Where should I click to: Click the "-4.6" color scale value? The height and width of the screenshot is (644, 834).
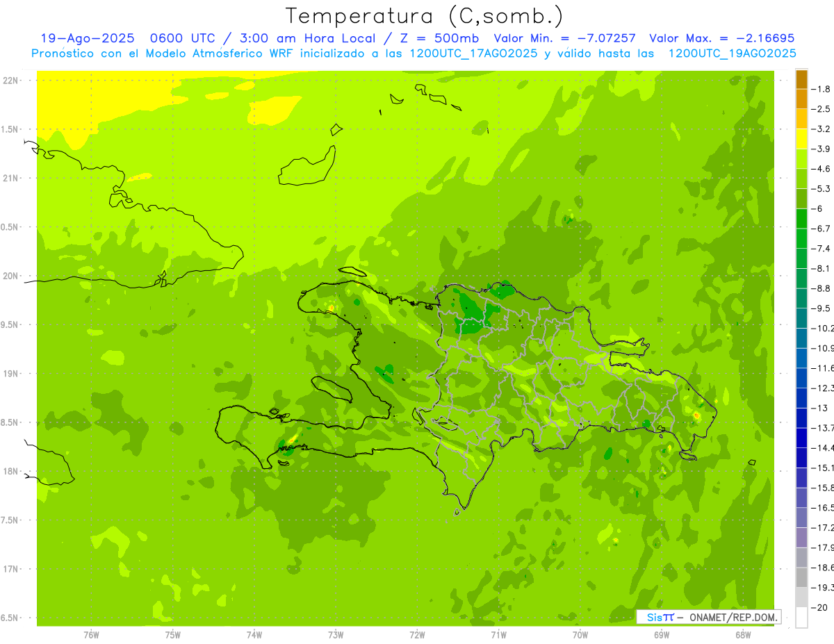tap(821, 169)
